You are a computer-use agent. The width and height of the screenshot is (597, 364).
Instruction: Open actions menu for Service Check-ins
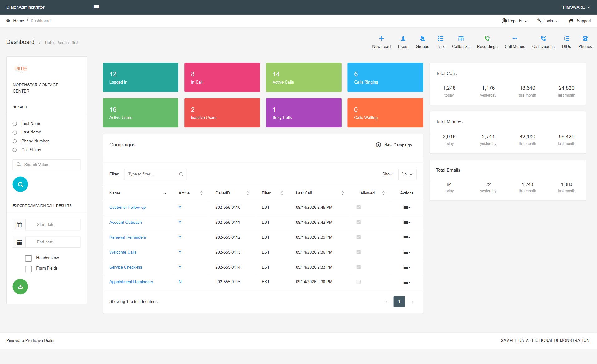coord(407,267)
